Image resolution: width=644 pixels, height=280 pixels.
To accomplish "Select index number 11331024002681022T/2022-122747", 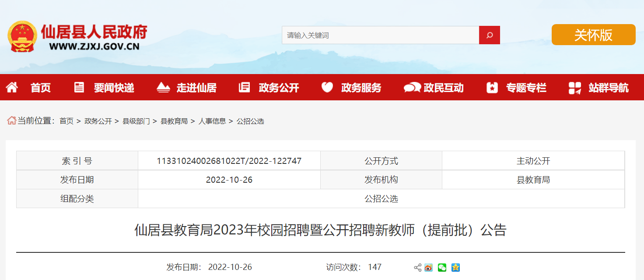I will (229, 161).
